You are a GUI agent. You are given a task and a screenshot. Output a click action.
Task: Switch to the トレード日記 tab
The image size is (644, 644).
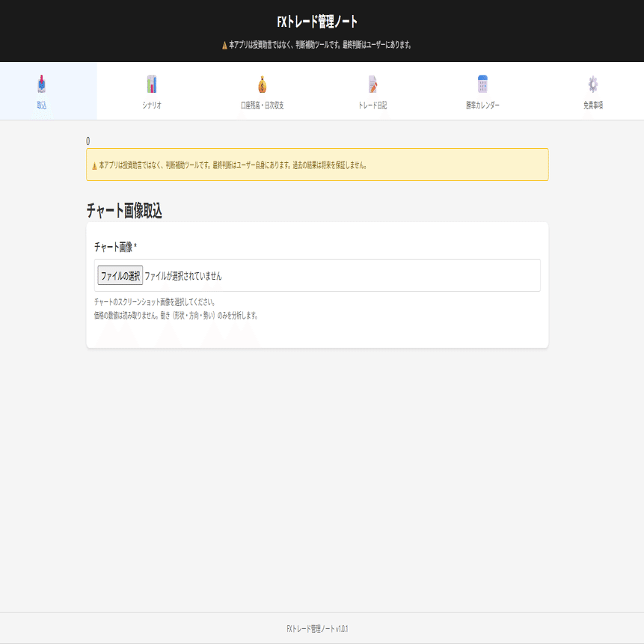(x=372, y=91)
